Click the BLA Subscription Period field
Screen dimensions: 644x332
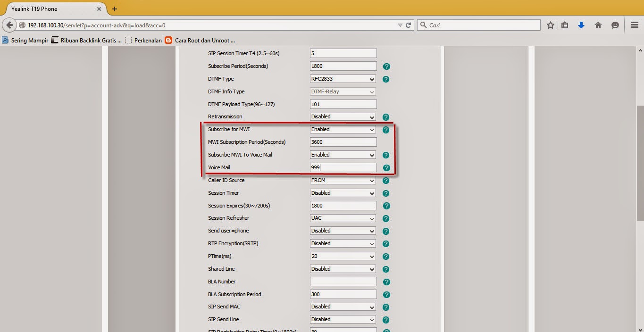click(343, 294)
